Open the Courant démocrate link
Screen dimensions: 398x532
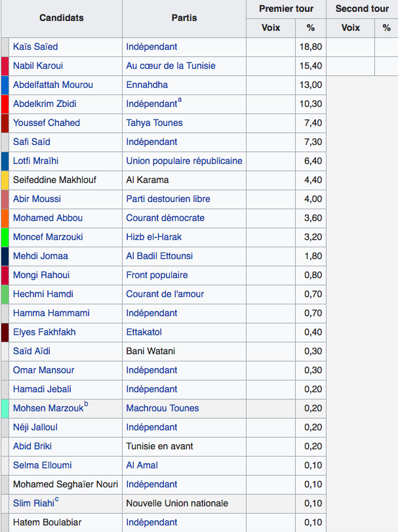(x=165, y=218)
